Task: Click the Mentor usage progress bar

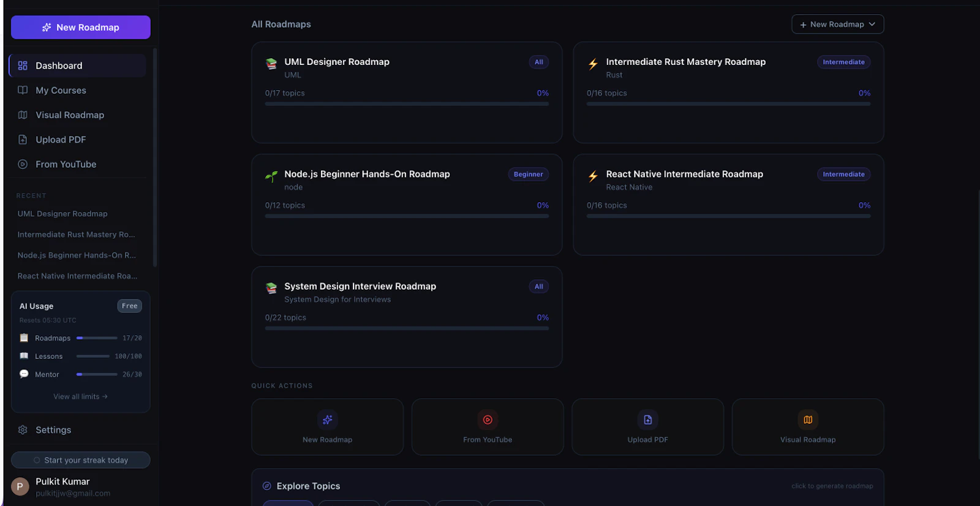Action: pos(97,374)
